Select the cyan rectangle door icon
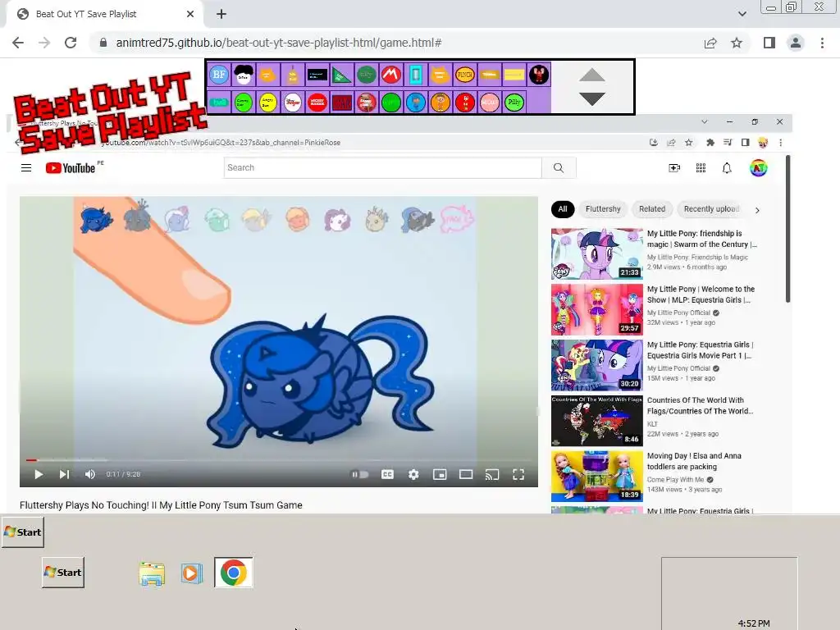Image resolution: width=840 pixels, height=630 pixels. pyautogui.click(x=416, y=75)
